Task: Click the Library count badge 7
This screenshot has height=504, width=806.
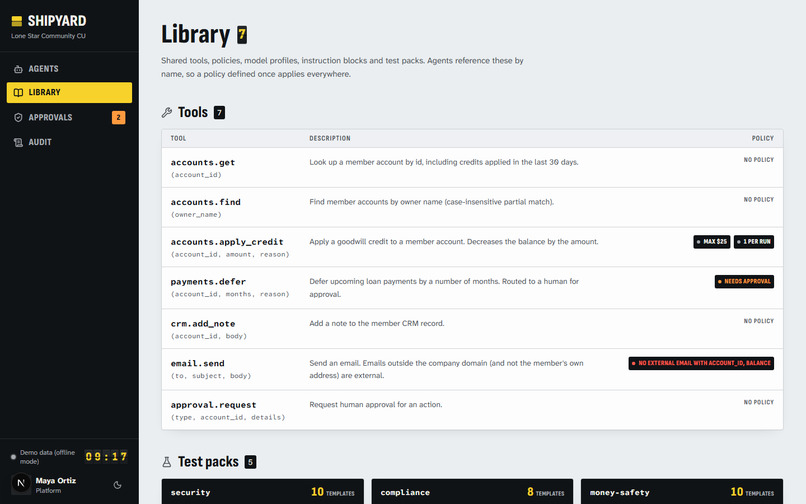Action: click(242, 35)
